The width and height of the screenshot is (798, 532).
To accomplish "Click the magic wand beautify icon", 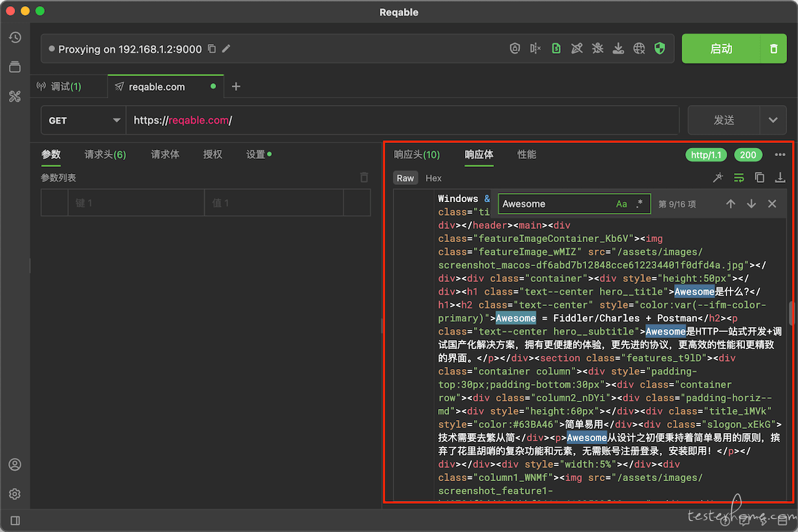I will pyautogui.click(x=718, y=177).
